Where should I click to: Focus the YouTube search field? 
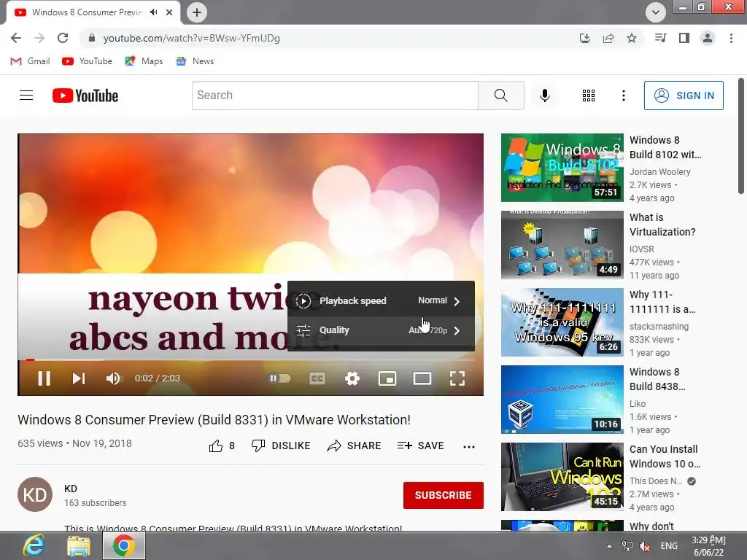click(336, 96)
